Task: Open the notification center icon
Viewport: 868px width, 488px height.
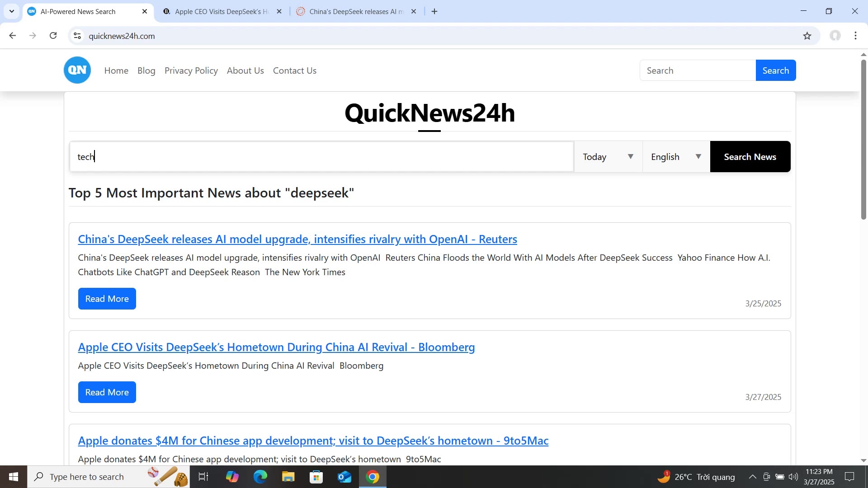Action: click(x=849, y=477)
